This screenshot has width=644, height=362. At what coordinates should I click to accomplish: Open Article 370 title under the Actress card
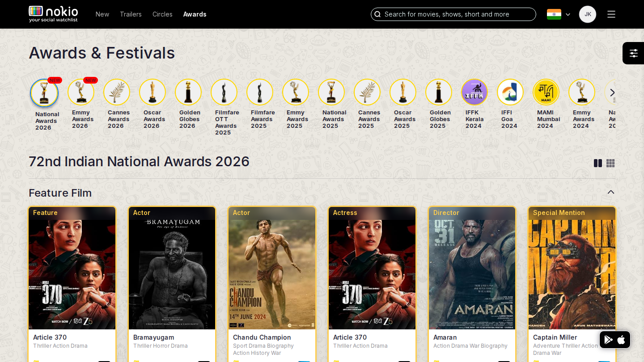coord(350,337)
